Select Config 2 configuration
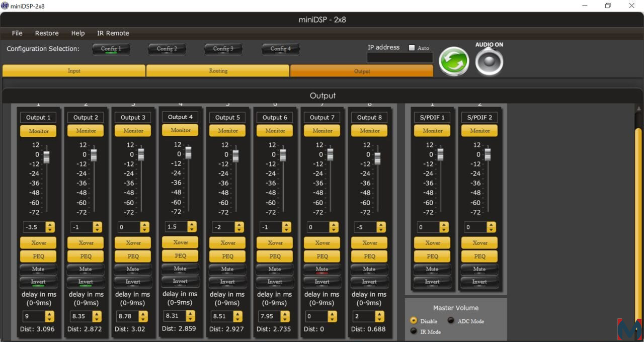Image resolution: width=644 pixels, height=342 pixels. (x=167, y=49)
